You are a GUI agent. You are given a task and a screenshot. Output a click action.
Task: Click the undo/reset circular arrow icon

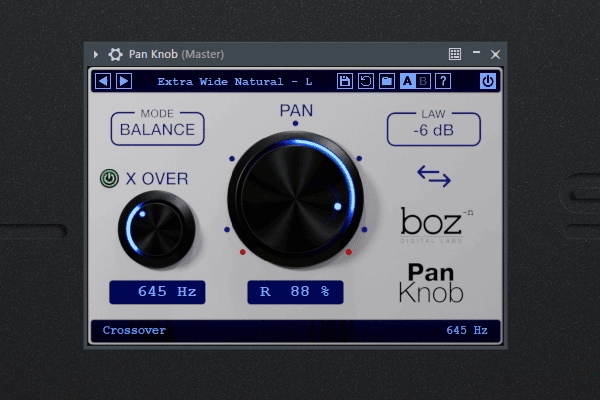[x=366, y=81]
